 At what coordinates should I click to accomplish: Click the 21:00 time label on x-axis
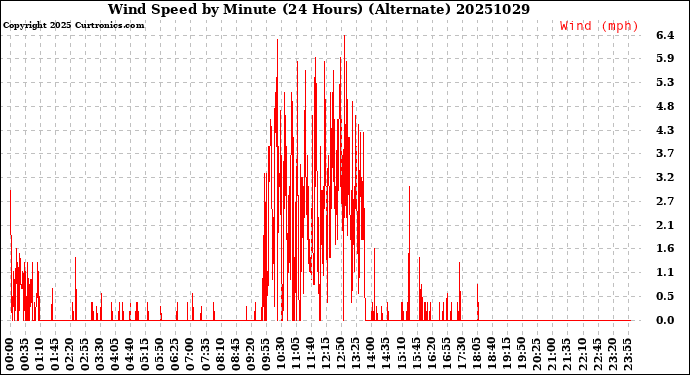[551, 355]
